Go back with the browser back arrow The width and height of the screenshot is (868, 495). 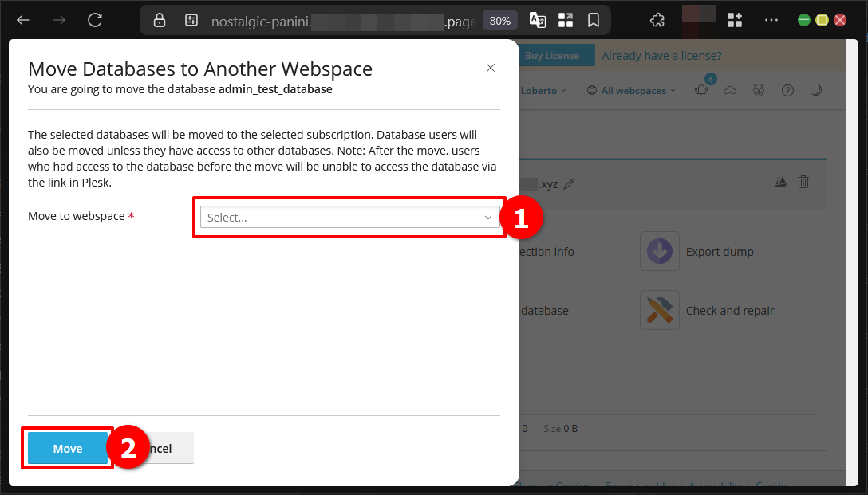[x=23, y=20]
